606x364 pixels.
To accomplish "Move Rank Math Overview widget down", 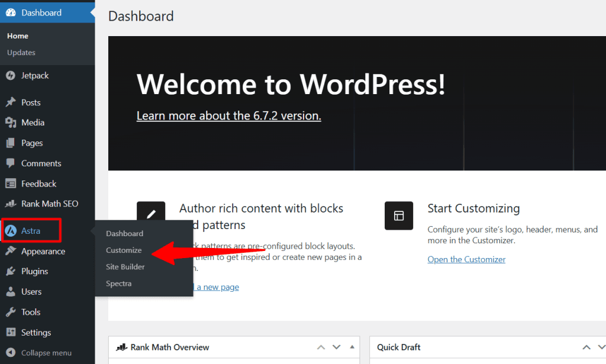I will tap(336, 347).
